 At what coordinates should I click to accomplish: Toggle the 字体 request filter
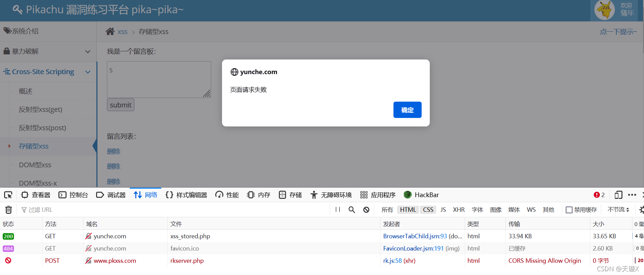tap(477, 210)
